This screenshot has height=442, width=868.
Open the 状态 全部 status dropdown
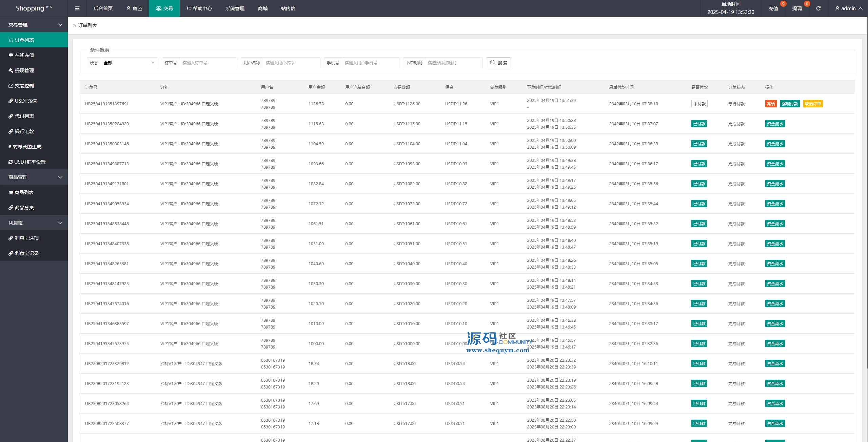point(129,63)
